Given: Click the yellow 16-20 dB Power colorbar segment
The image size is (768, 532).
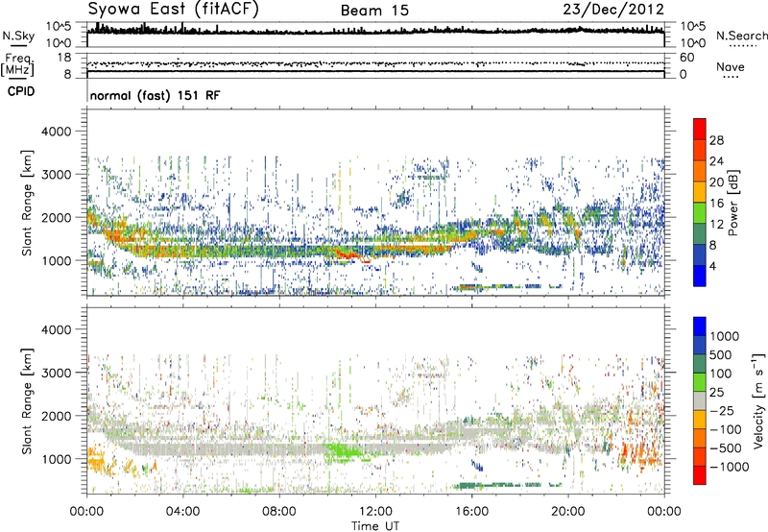Looking at the screenshot, I should point(700,192).
